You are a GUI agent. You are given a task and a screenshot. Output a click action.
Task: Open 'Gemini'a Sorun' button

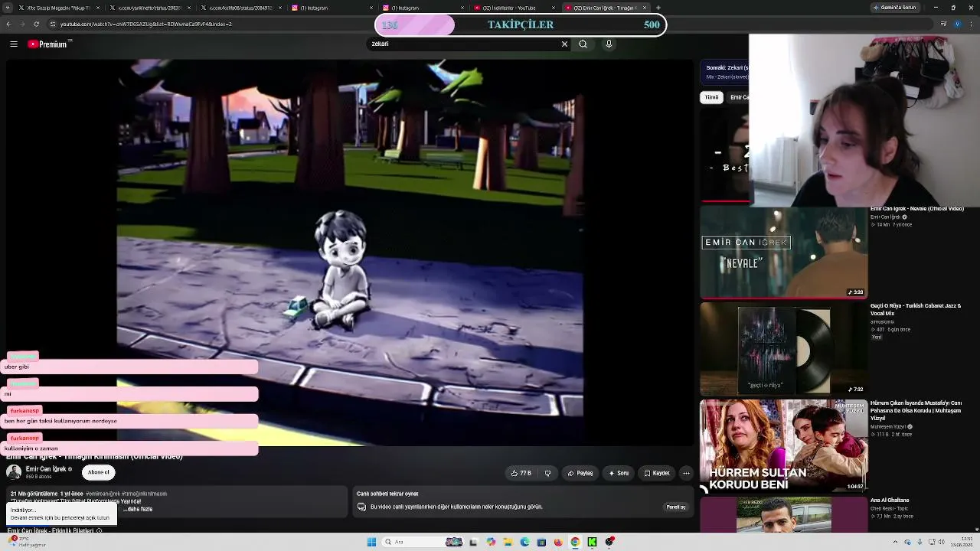pos(894,8)
